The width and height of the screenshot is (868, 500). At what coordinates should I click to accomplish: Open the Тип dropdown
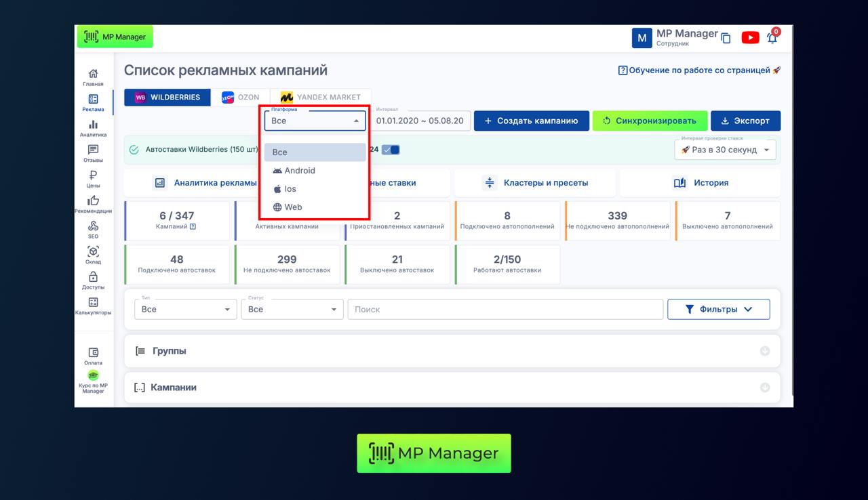coord(185,309)
